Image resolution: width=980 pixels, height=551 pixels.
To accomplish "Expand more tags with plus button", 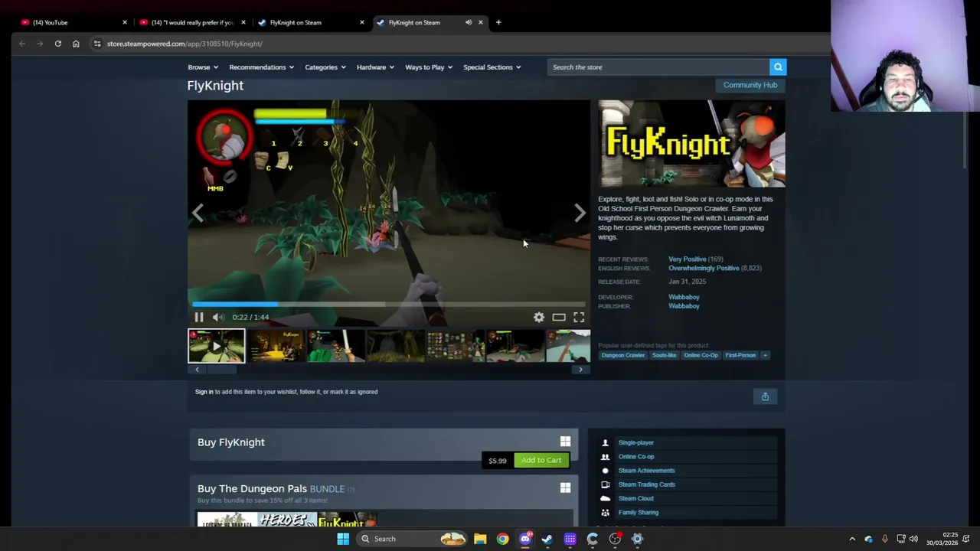I will click(765, 355).
